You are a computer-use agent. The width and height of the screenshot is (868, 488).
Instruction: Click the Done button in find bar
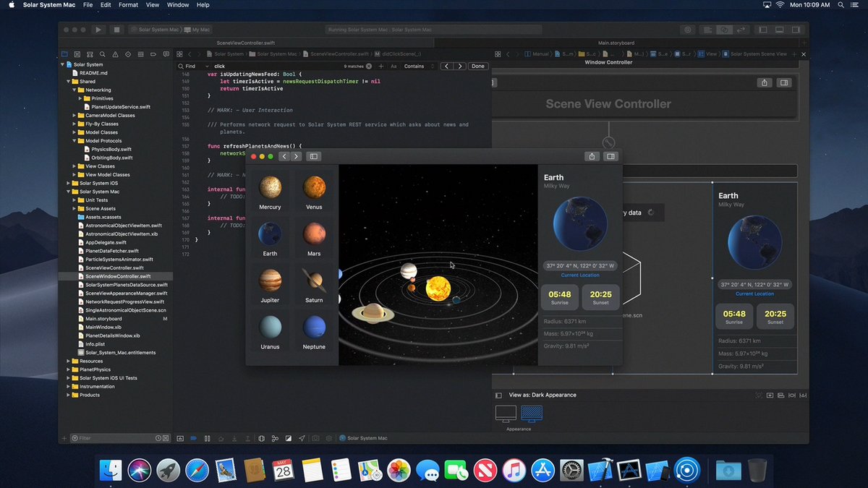478,66
